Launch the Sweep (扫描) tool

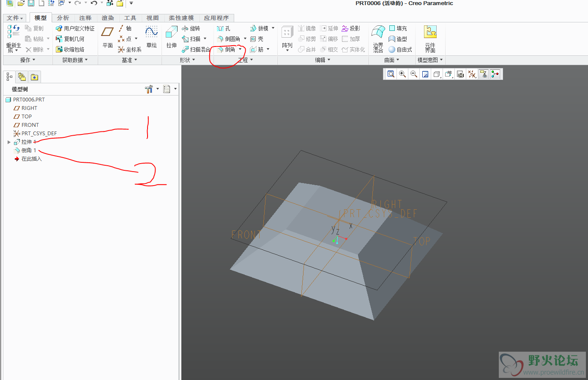191,39
